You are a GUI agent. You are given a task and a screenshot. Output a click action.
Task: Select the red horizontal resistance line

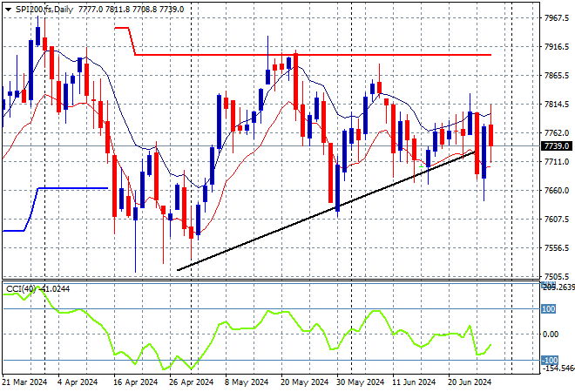click(x=312, y=55)
